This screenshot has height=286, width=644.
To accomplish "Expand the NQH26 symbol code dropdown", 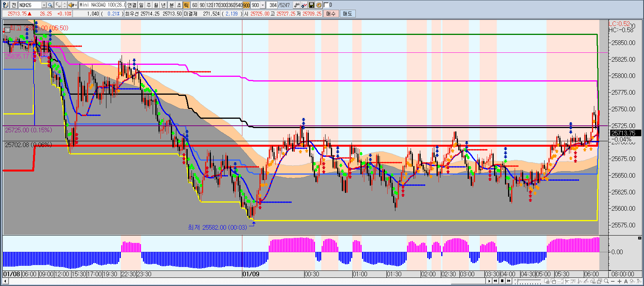I will pos(44,5).
